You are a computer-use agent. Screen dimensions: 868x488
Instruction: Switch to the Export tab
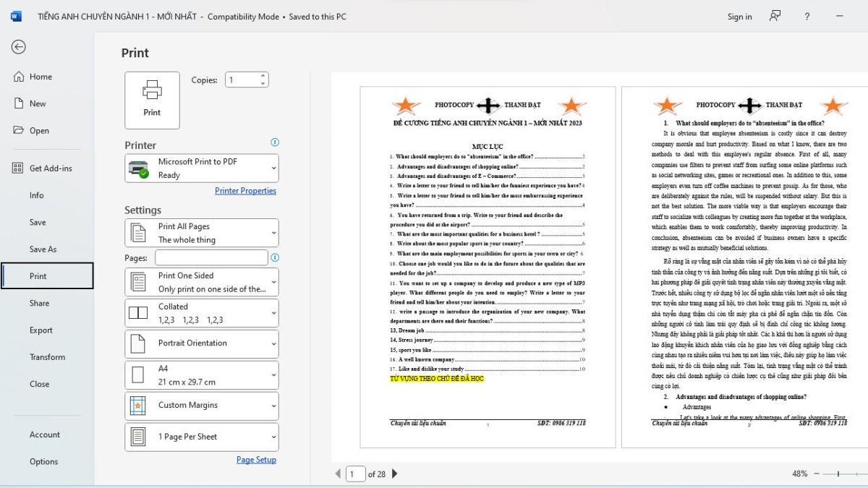(41, 330)
